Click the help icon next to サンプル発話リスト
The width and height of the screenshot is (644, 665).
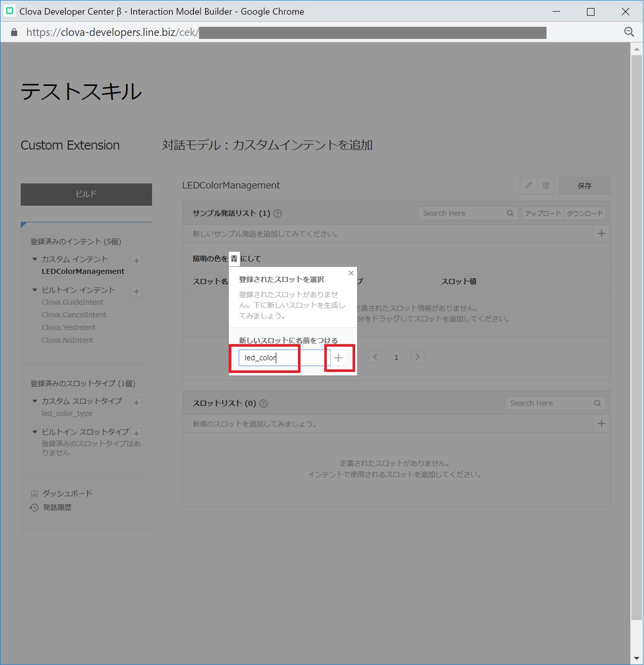[278, 214]
